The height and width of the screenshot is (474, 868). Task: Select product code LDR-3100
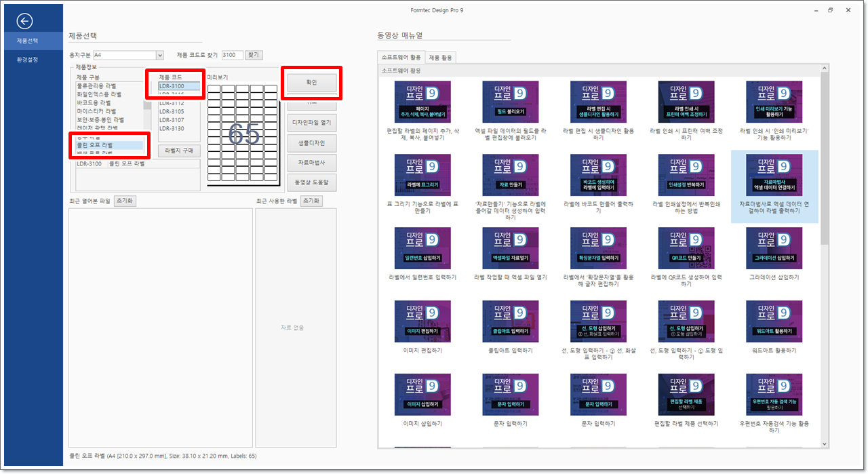[x=179, y=86]
